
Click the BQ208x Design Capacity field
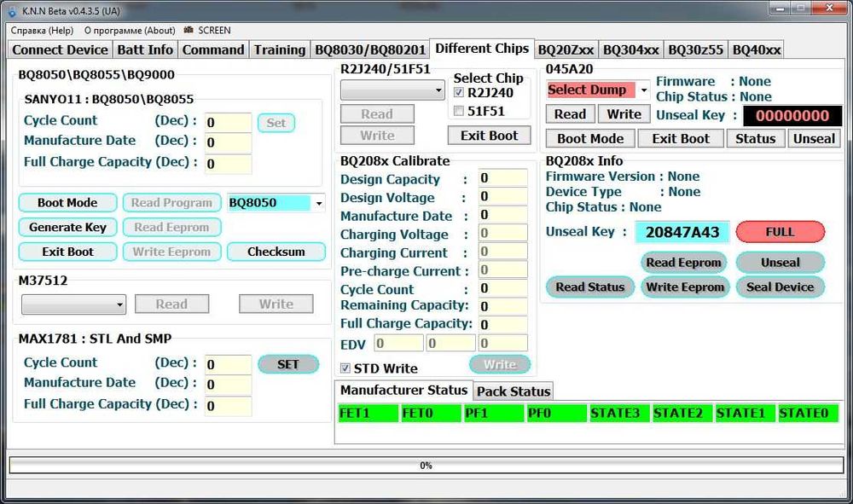point(503,177)
